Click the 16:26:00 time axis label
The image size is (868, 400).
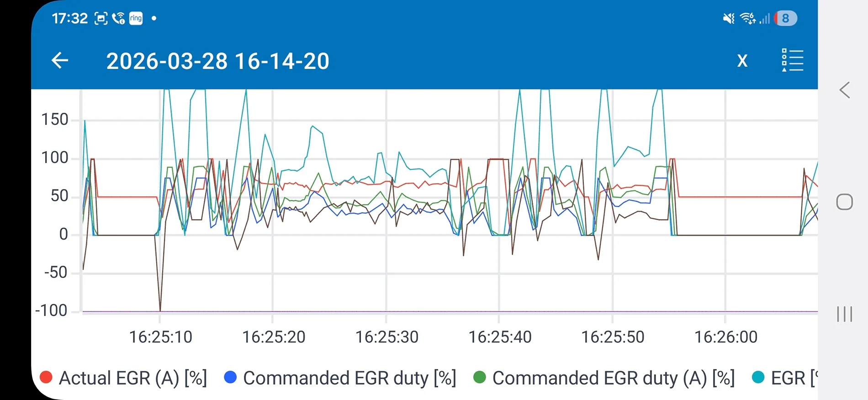(x=726, y=337)
